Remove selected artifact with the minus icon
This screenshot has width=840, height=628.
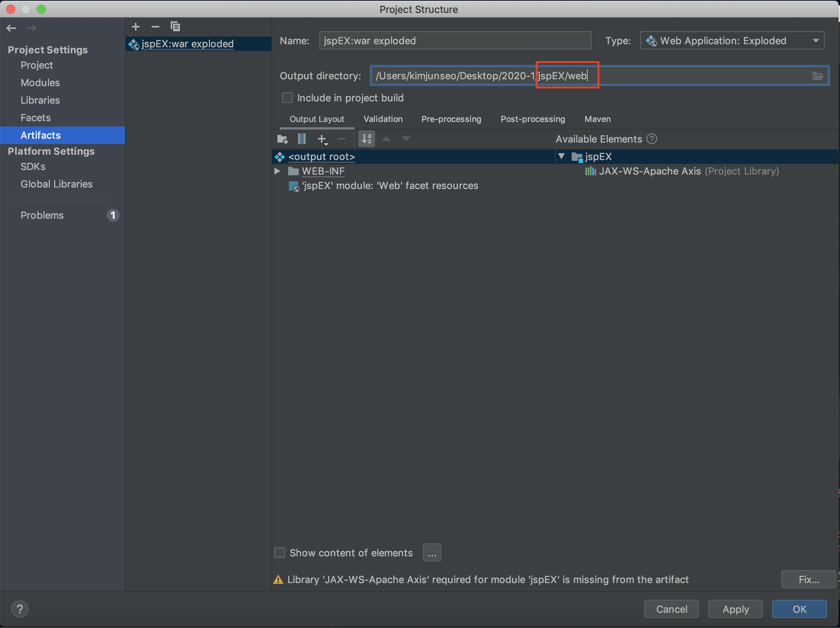point(155,27)
